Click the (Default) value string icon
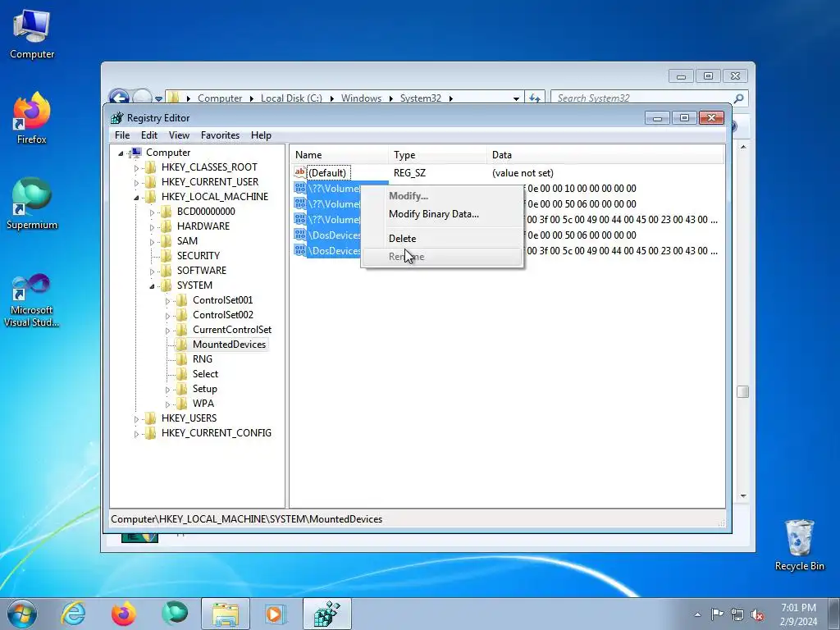 [300, 172]
